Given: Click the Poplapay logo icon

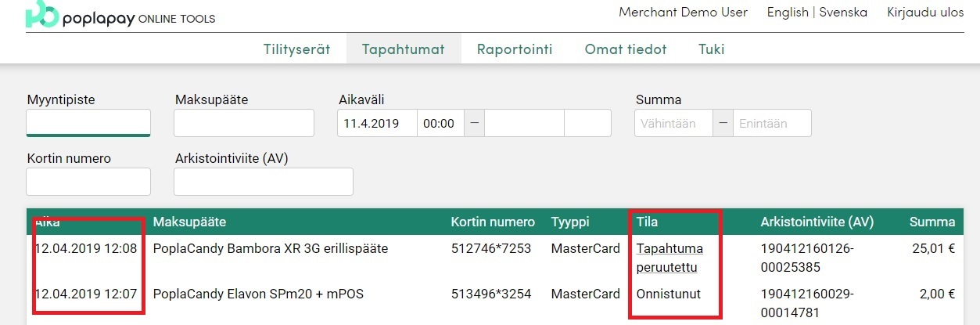Looking at the screenshot, I should click(41, 14).
